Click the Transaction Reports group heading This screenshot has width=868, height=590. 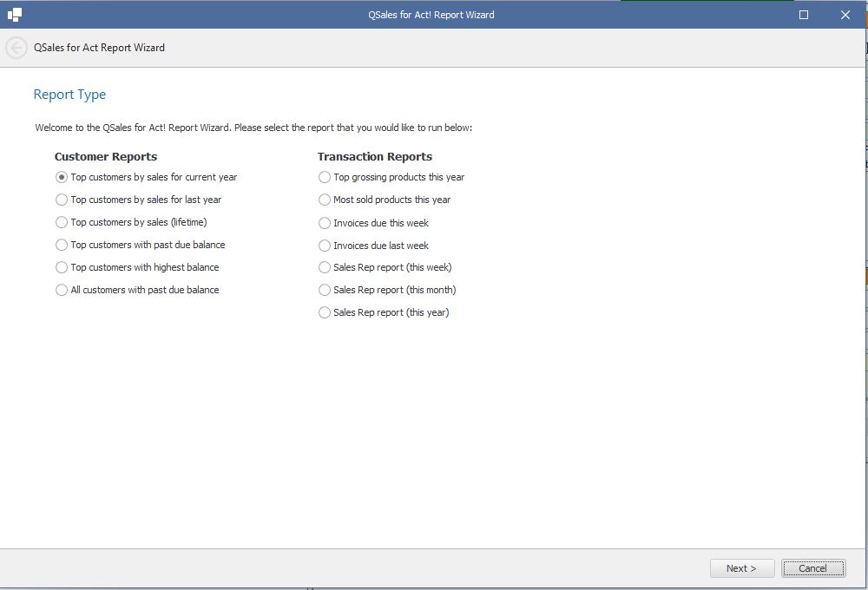[x=375, y=157]
